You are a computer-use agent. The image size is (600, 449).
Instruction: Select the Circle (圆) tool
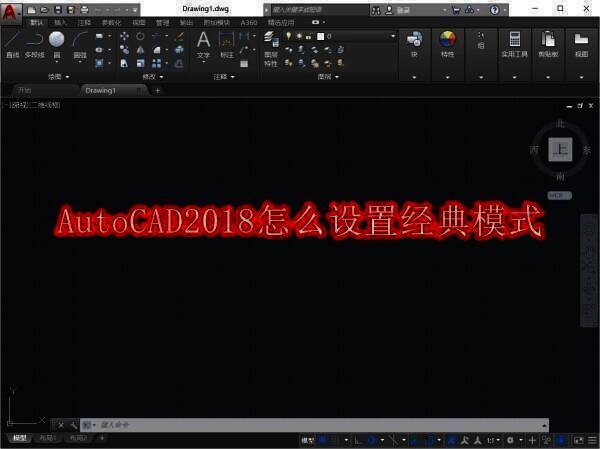(x=57, y=45)
